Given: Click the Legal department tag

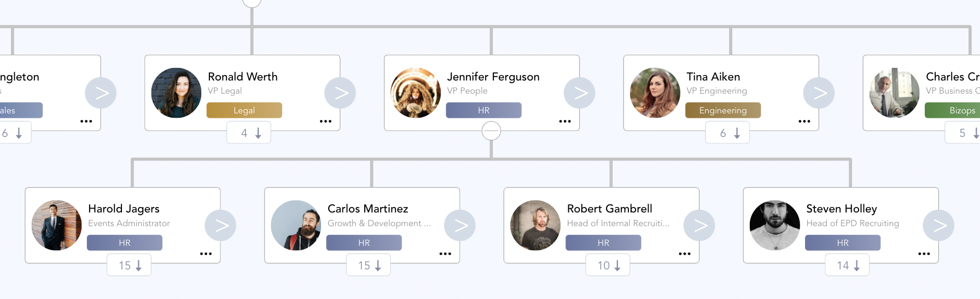Looking at the screenshot, I should [x=244, y=110].
